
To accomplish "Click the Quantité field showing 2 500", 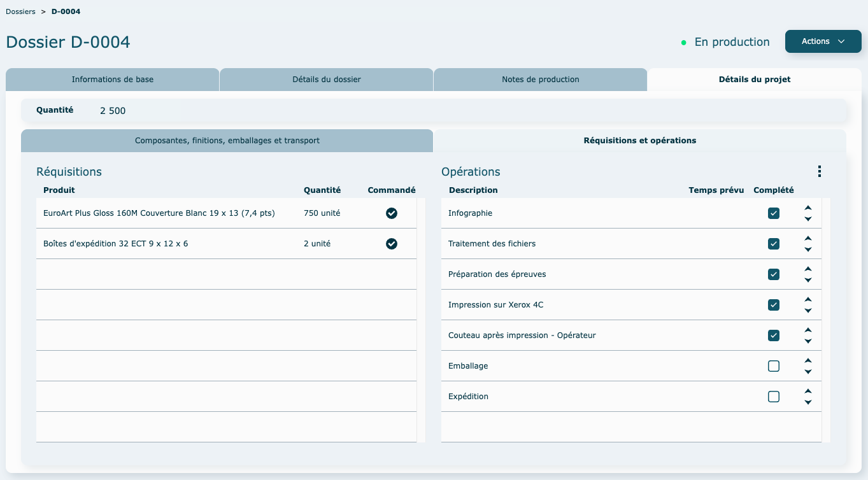I will pyautogui.click(x=113, y=111).
